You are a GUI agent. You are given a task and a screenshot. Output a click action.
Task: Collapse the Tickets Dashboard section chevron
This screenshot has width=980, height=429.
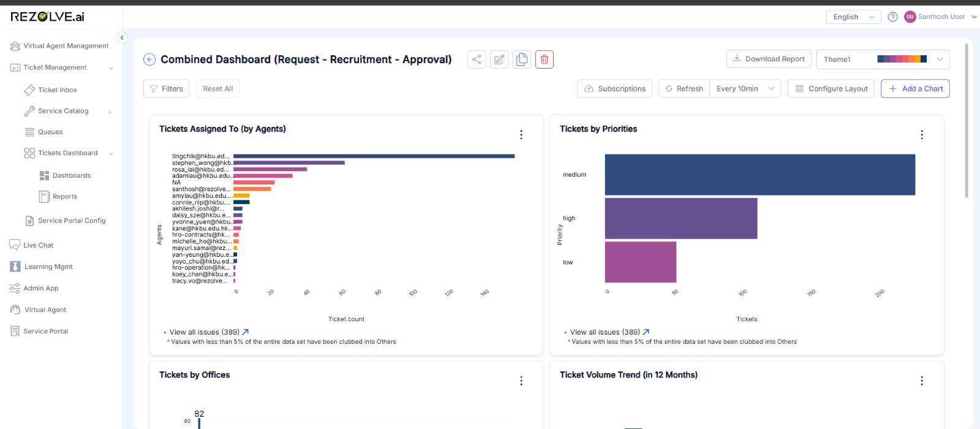[x=111, y=153]
